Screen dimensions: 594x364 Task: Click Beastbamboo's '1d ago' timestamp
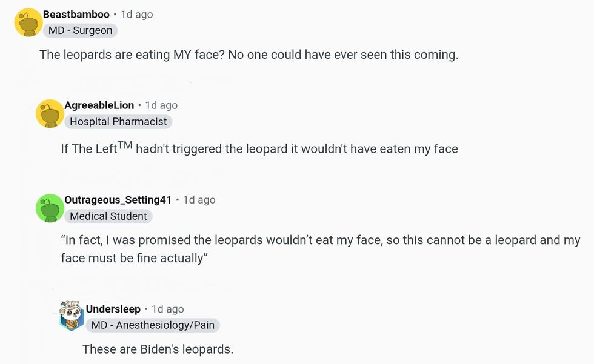[x=138, y=14]
